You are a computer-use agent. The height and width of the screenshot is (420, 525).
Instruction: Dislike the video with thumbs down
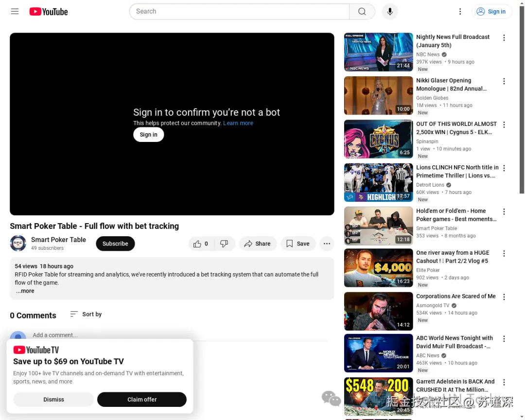pyautogui.click(x=224, y=244)
